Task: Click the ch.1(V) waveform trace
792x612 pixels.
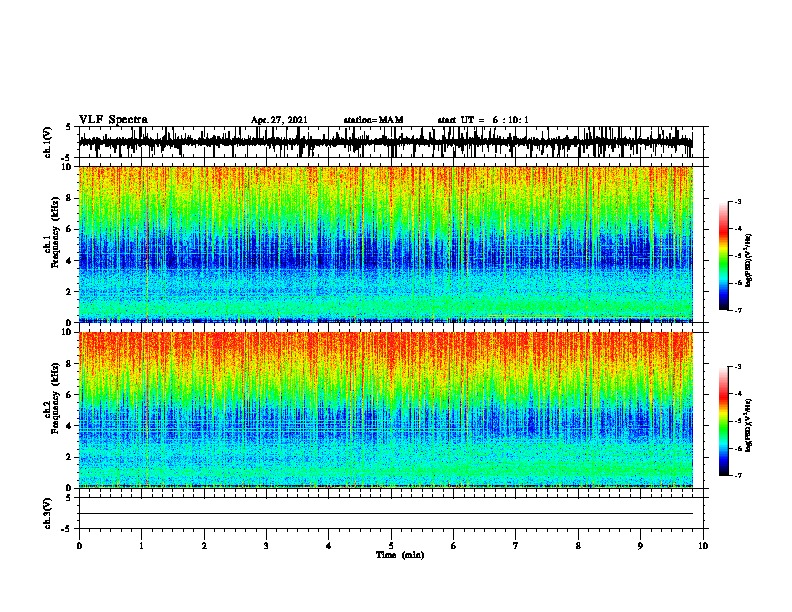Action: point(386,142)
